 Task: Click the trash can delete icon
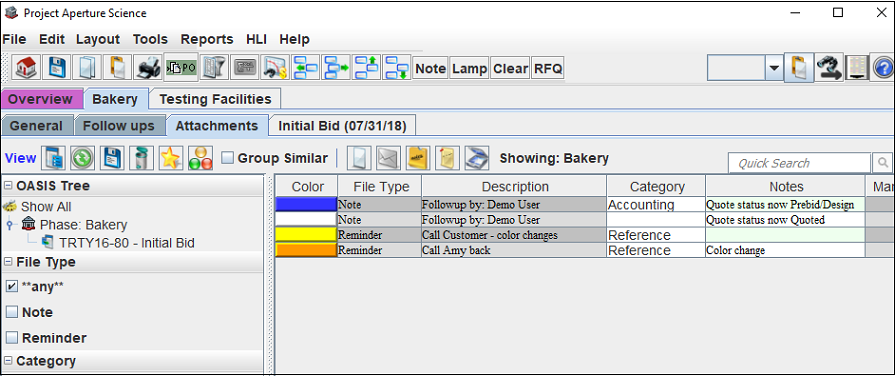coord(141,158)
